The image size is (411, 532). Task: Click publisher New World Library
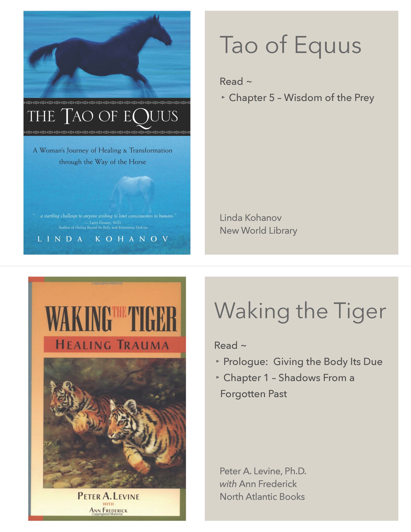point(258,231)
